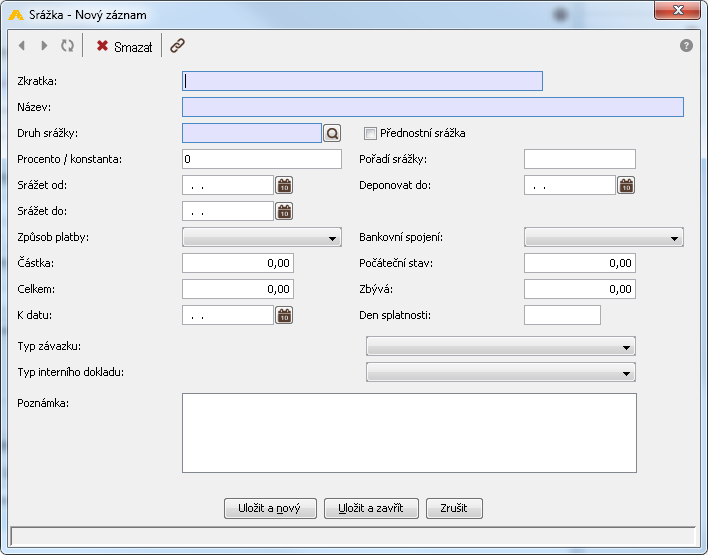Cancel with Zrušit button

454,508
